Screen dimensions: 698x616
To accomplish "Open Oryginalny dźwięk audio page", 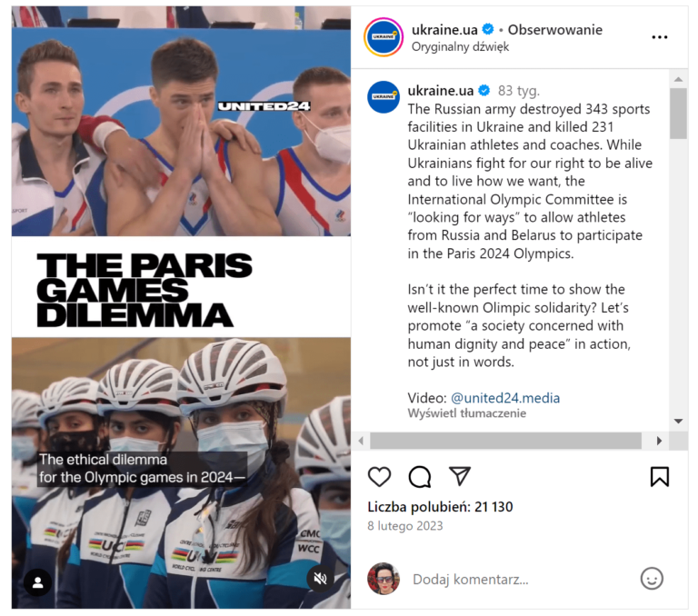I will tap(460, 46).
